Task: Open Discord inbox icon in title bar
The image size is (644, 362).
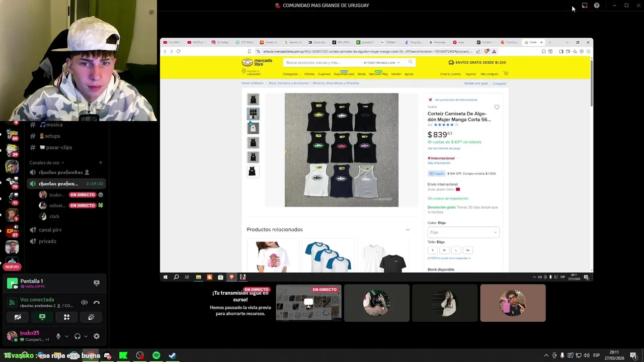Action: tap(585, 6)
